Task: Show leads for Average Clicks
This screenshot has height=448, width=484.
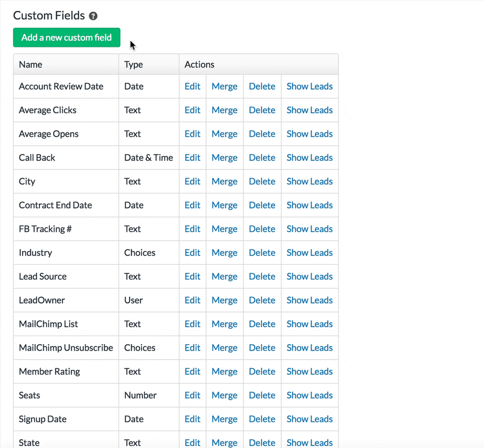Action: tap(310, 110)
